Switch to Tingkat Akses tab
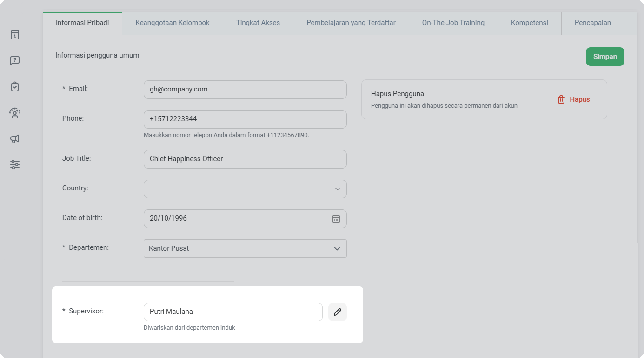This screenshot has height=358, width=644. coord(258,23)
